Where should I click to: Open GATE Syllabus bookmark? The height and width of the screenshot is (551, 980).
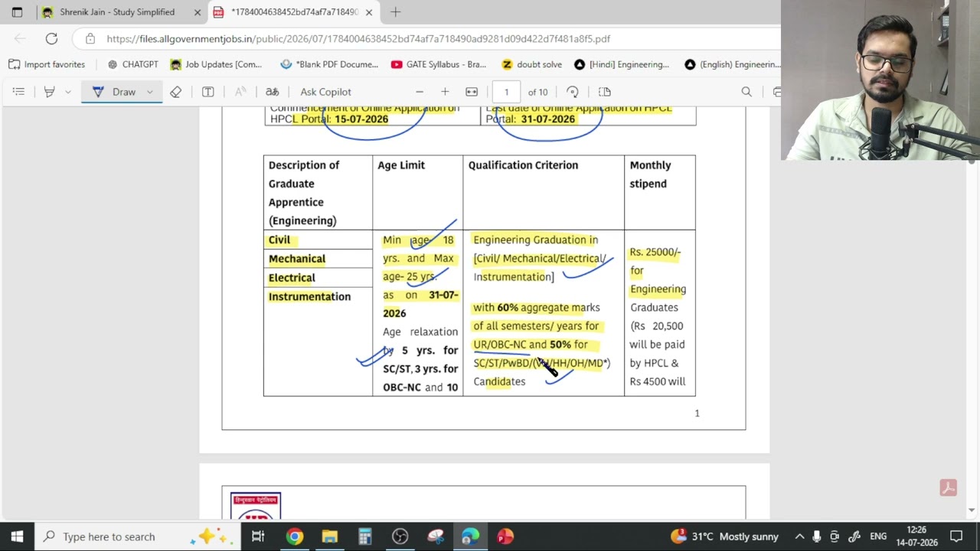click(x=439, y=64)
